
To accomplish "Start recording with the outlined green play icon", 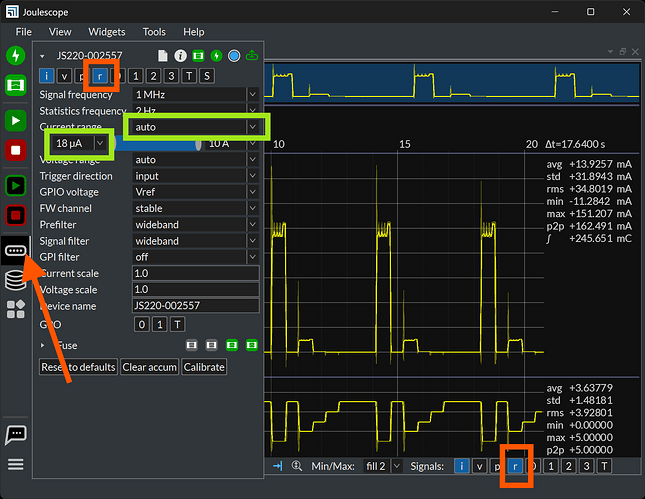I will (16, 186).
